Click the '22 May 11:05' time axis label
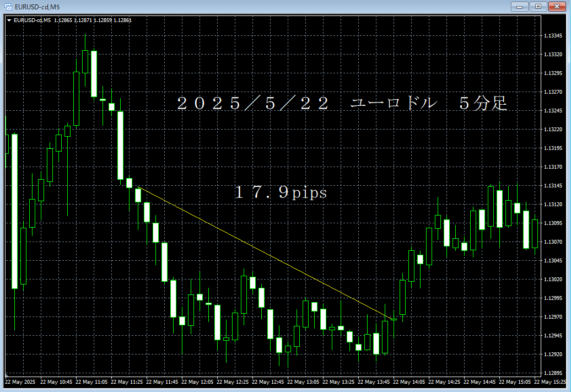Screen dimensions: 571x392 pyautogui.click(x=91, y=382)
